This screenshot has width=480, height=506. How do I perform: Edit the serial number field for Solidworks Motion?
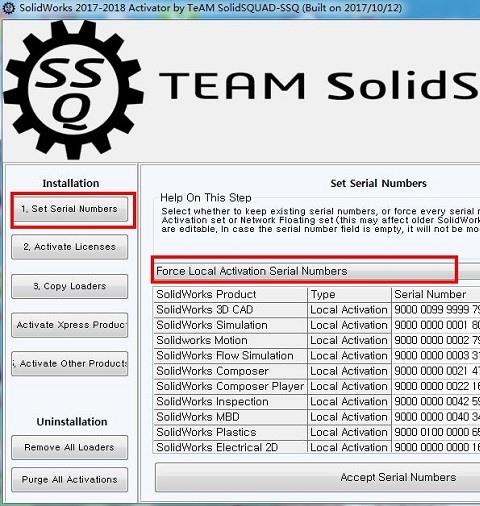coord(436,341)
